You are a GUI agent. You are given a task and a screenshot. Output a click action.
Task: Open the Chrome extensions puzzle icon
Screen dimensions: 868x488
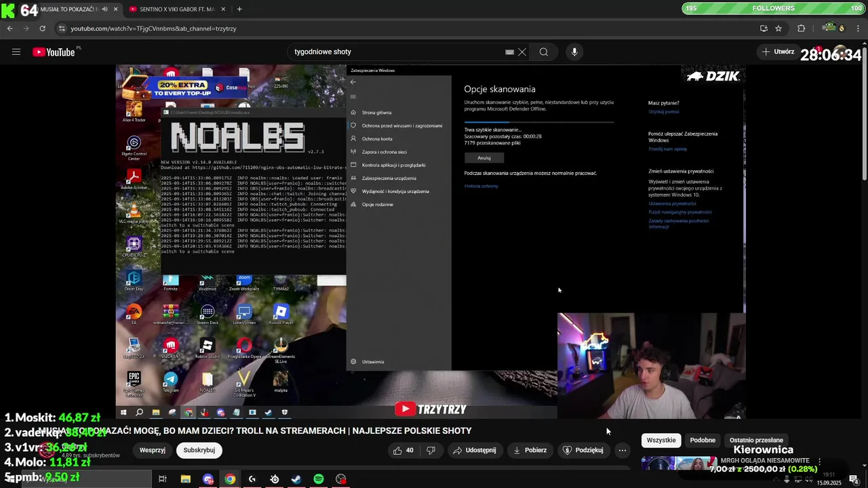coord(802,28)
